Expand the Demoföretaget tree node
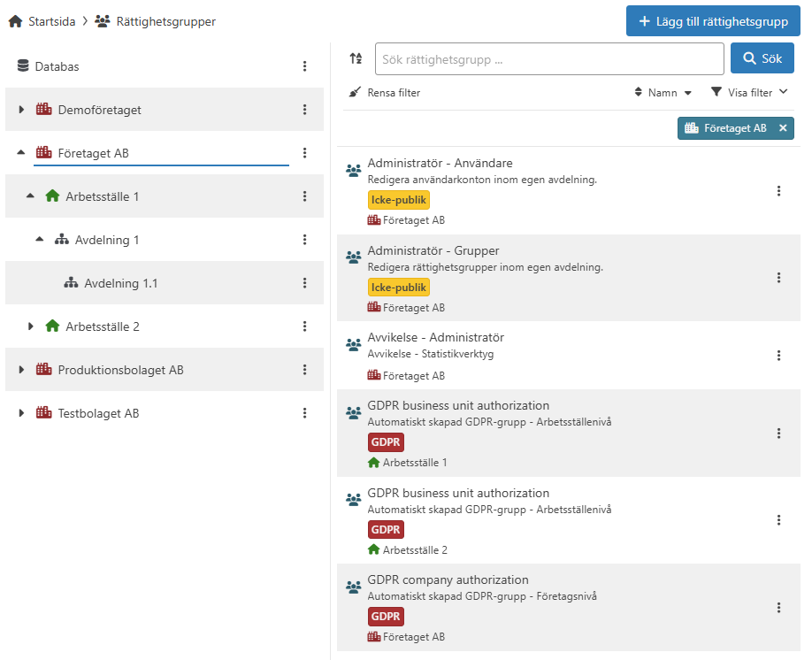The height and width of the screenshot is (660, 812). (x=21, y=110)
